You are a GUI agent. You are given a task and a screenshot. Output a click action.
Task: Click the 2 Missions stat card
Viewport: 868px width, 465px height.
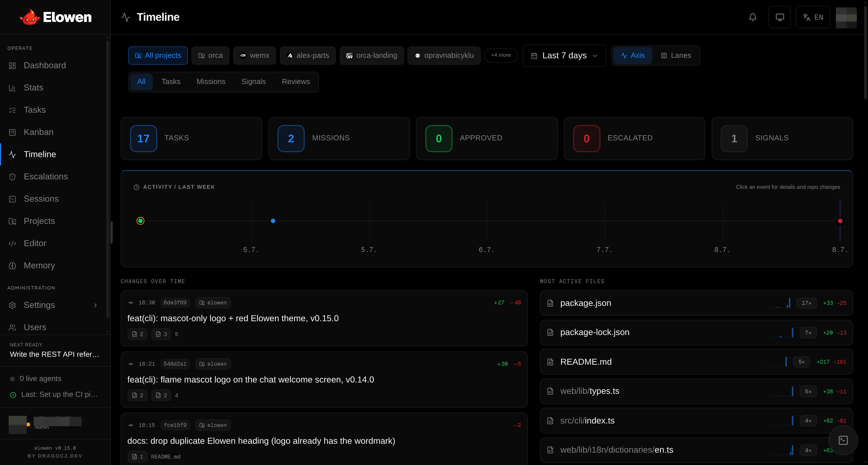pos(339,138)
